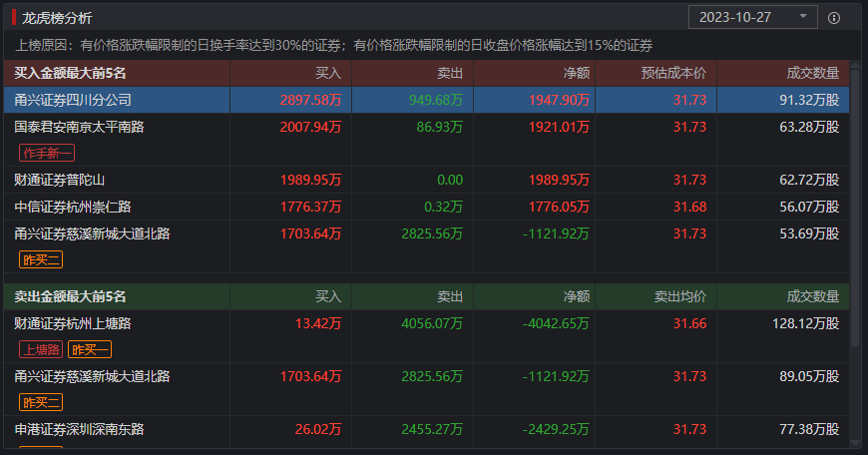868x455 pixels.
Task: Select the 甬兴证券四川分公司 row
Action: coord(426,100)
